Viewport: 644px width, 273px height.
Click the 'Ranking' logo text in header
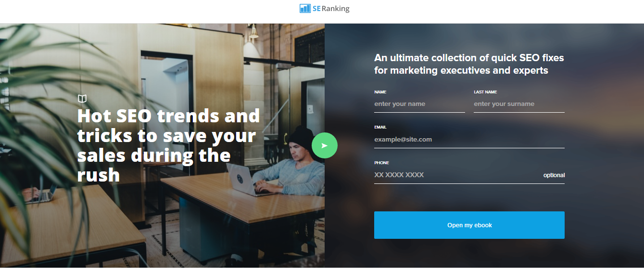coord(336,8)
